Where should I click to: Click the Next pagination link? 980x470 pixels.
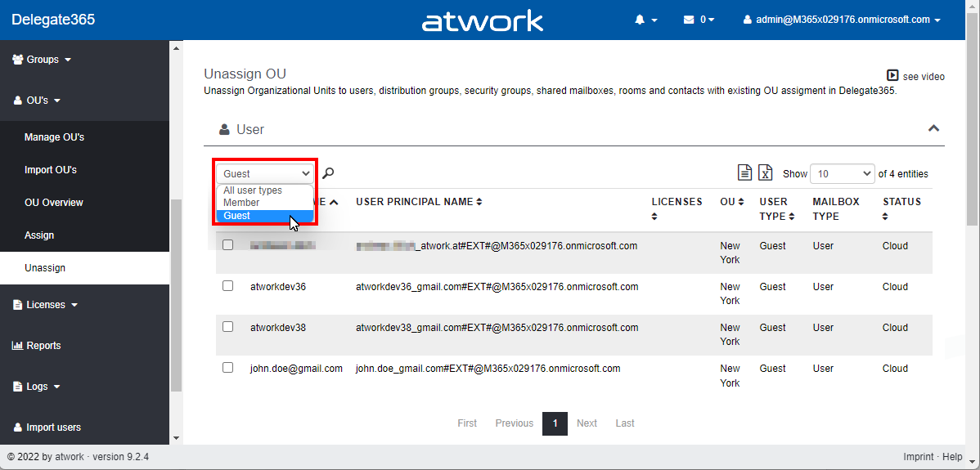coord(587,423)
